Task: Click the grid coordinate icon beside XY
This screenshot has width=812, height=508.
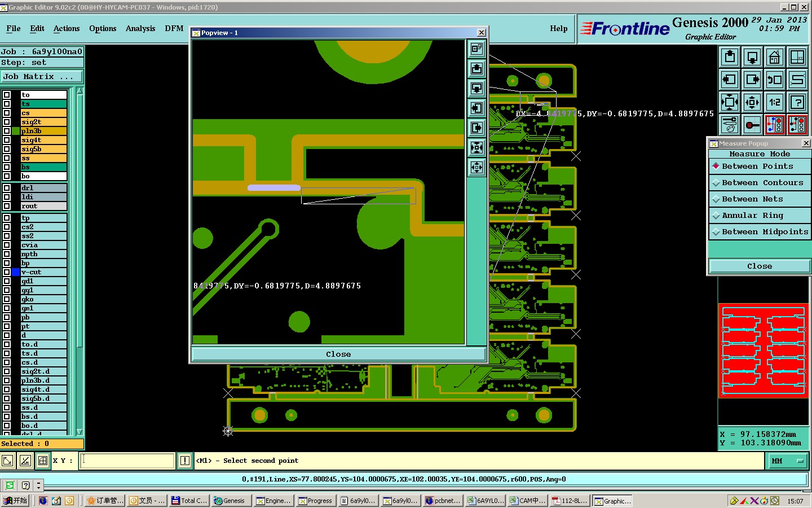Action: coord(43,461)
